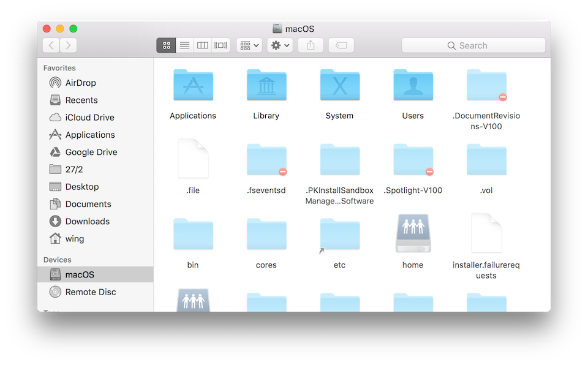Select the System folder icon

[x=340, y=85]
